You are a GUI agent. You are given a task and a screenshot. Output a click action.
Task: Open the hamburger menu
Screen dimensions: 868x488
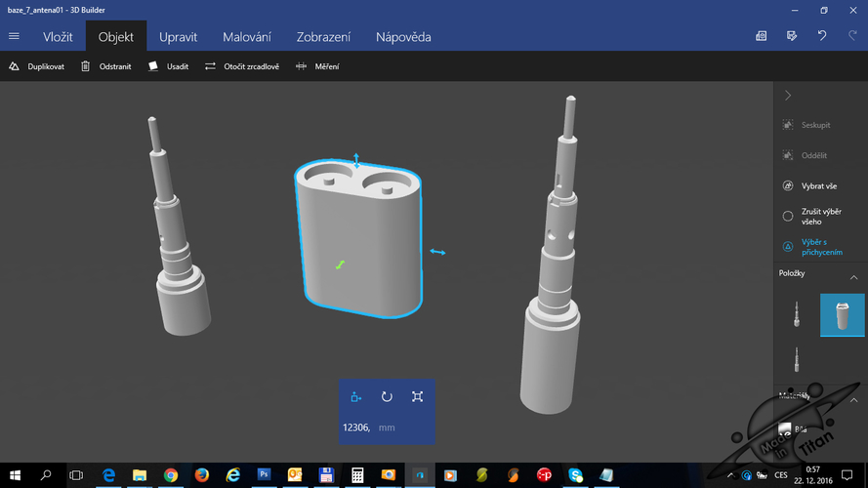[x=14, y=36]
